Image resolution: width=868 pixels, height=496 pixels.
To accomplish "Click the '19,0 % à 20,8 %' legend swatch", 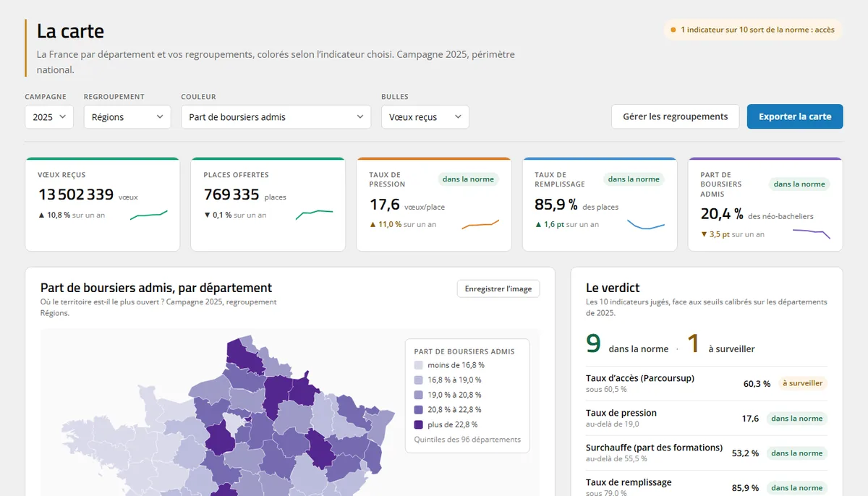I will click(419, 395).
